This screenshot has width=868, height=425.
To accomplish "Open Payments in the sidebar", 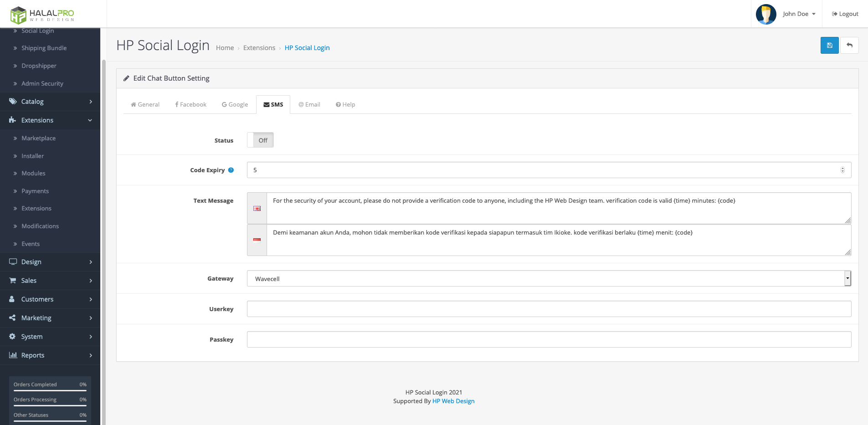I will click(35, 191).
